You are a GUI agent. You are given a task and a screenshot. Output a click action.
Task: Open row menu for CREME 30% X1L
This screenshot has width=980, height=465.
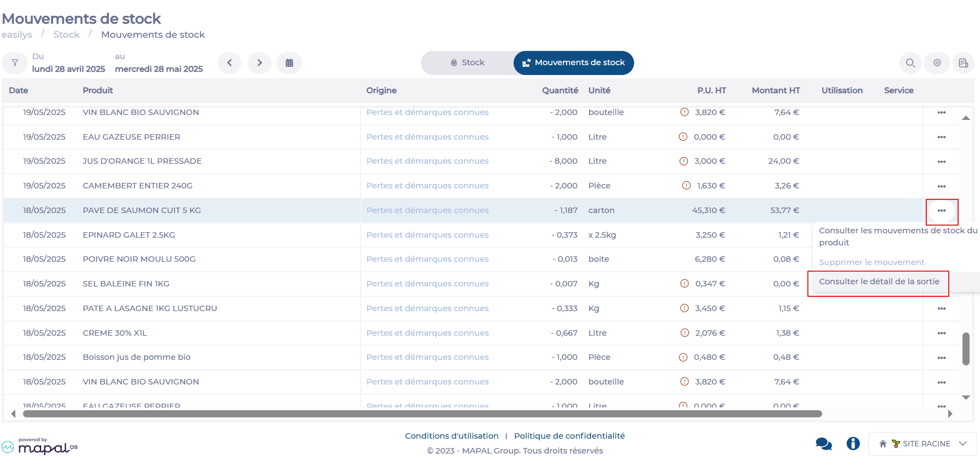(942, 333)
